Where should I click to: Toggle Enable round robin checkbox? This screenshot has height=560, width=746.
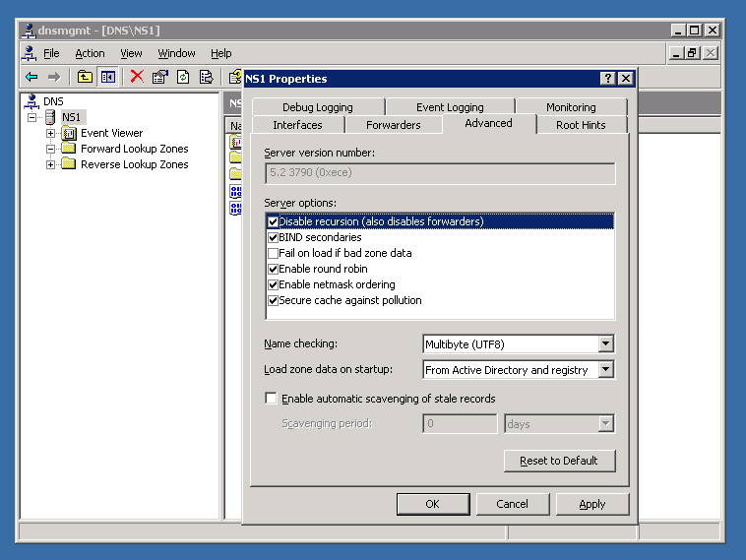[273, 269]
